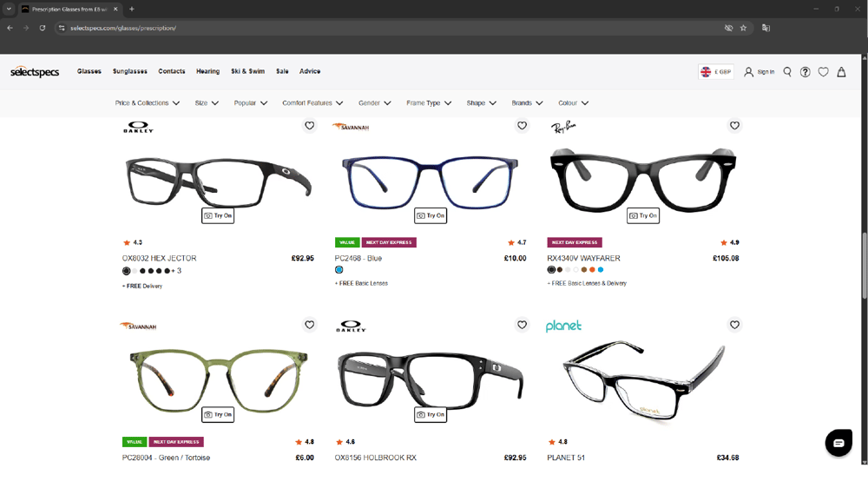This screenshot has width=868, height=488.
Task: Expand the Popular filter dropdown
Action: (250, 103)
